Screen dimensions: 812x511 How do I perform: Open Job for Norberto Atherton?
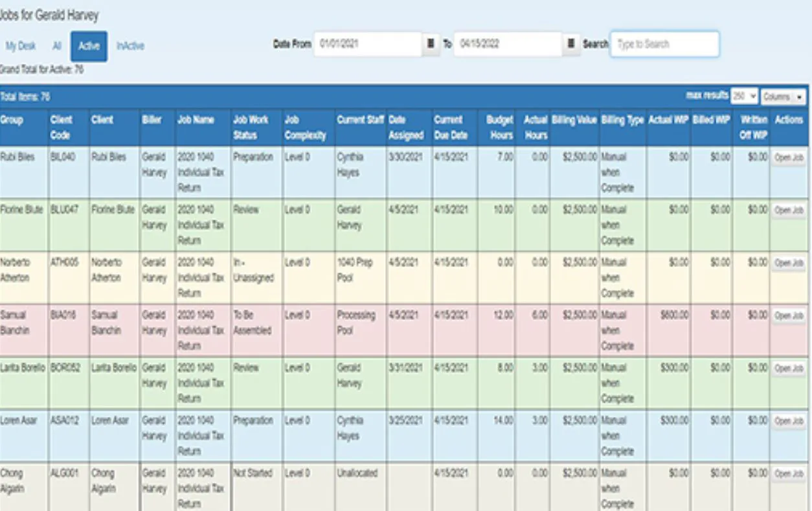[789, 263]
